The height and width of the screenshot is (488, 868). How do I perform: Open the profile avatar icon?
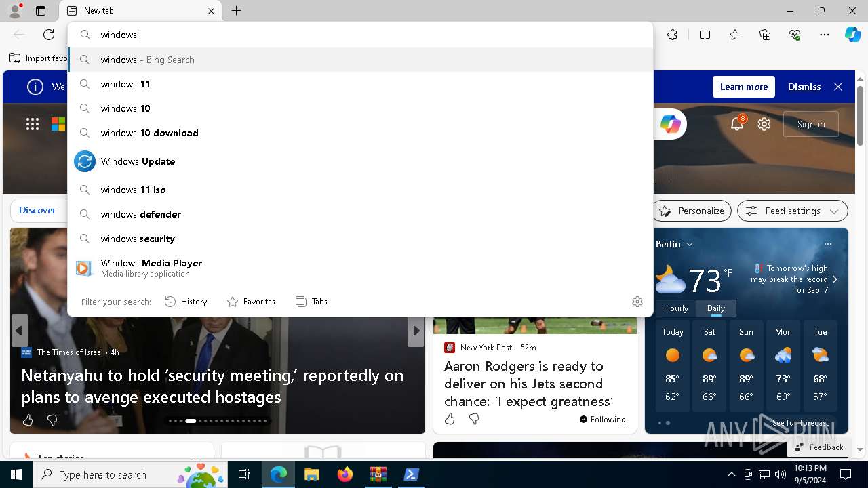[14, 11]
